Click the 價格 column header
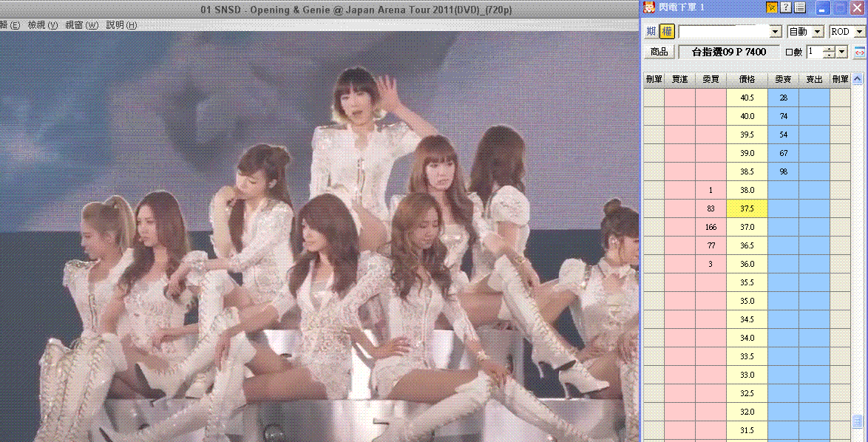The height and width of the screenshot is (442, 868). click(747, 79)
